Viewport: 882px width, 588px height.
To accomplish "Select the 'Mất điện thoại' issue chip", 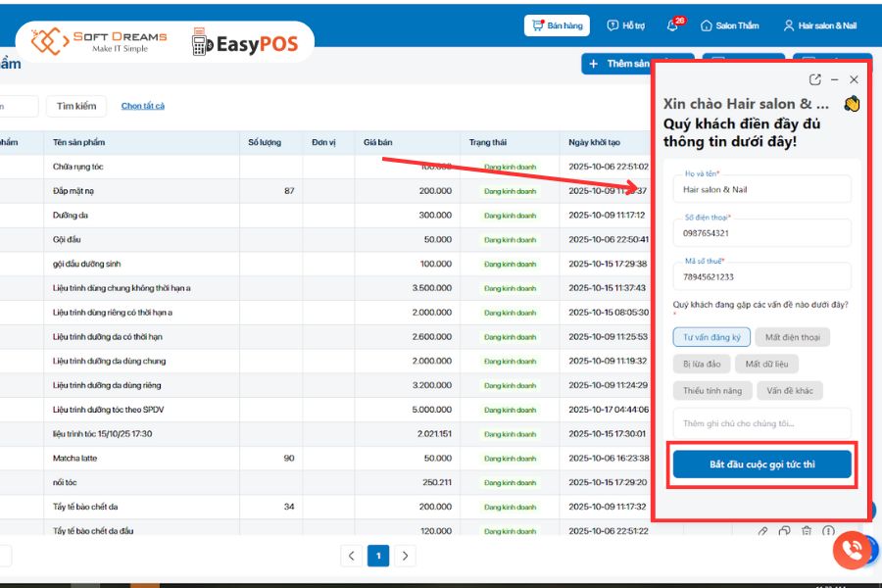I will point(793,337).
